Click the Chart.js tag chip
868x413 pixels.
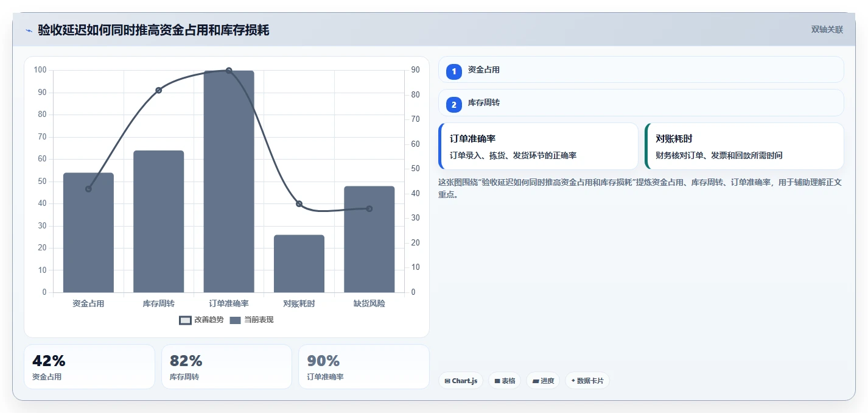pos(461,381)
